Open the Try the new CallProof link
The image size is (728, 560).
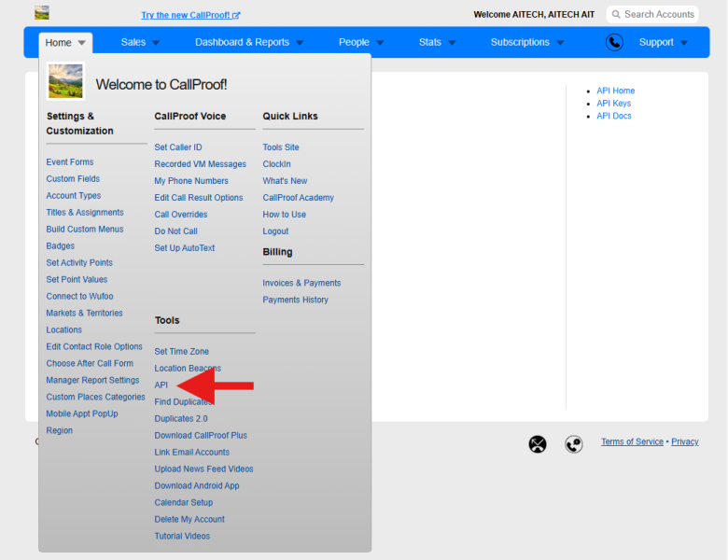(190, 15)
